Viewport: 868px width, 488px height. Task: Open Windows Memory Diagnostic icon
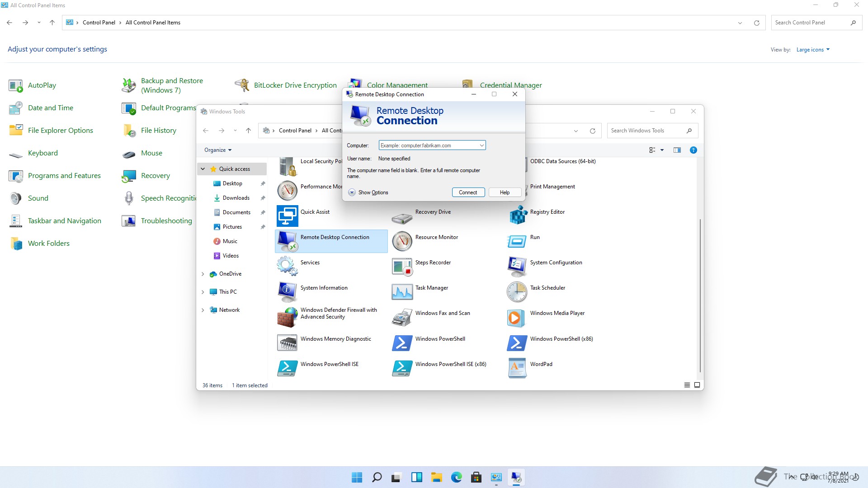(288, 343)
